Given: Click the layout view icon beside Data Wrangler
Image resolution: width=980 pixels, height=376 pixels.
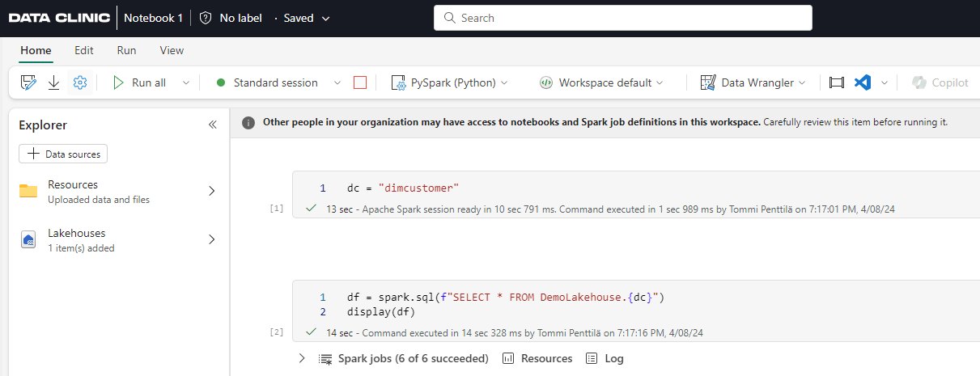Looking at the screenshot, I should (x=837, y=82).
